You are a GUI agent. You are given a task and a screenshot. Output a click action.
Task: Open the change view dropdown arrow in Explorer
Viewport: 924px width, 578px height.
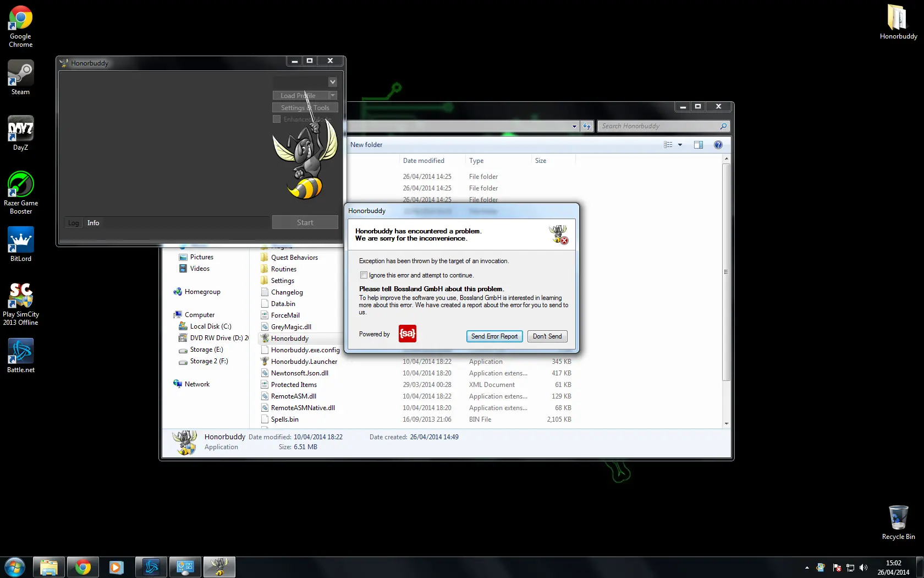click(x=680, y=145)
